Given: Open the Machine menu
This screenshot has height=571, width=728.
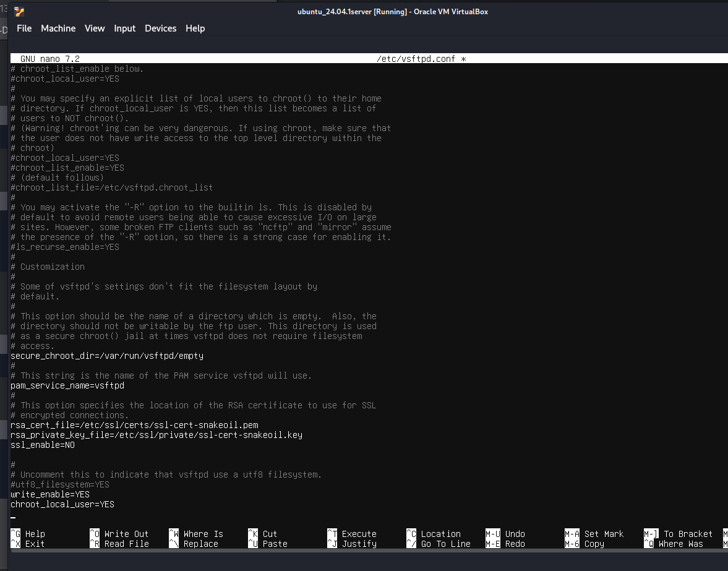Looking at the screenshot, I should (x=58, y=28).
